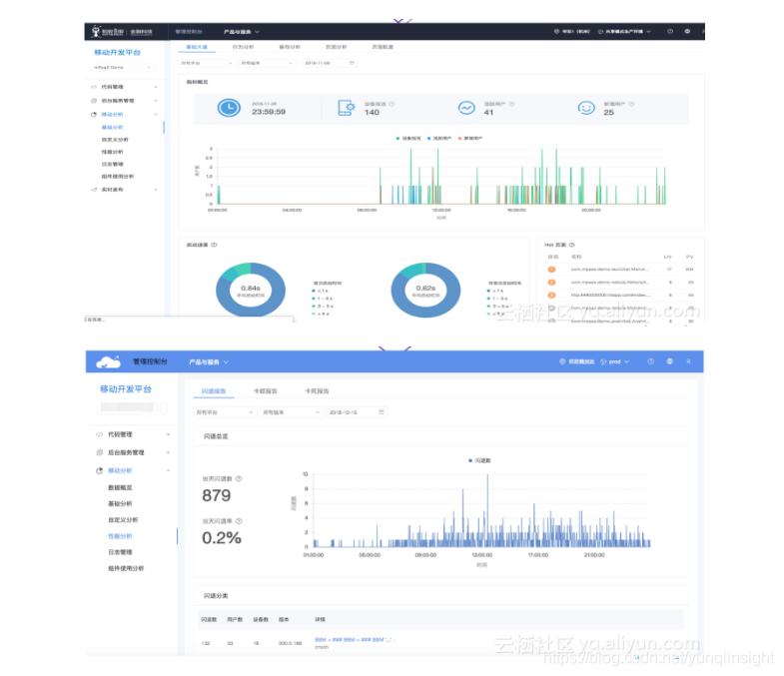Viewport: 784px width, 676px height.
Task: Click the help icon beside Hot 页面 title
Action: [572, 245]
